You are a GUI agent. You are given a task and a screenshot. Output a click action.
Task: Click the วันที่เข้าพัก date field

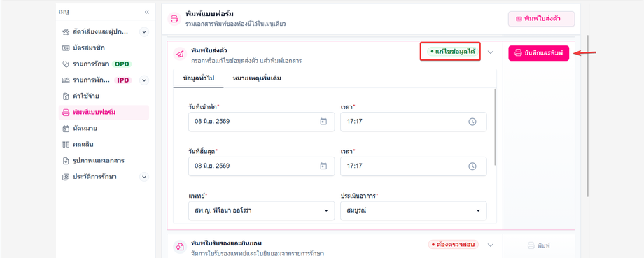coord(262,122)
